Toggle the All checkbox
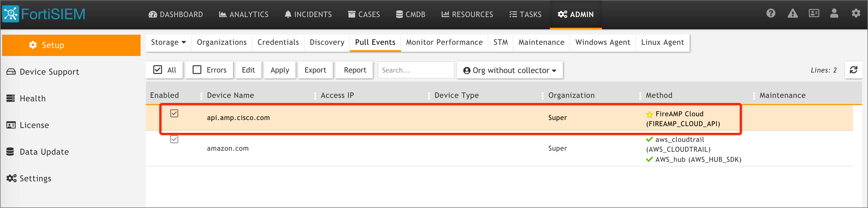868x208 pixels. coord(158,70)
